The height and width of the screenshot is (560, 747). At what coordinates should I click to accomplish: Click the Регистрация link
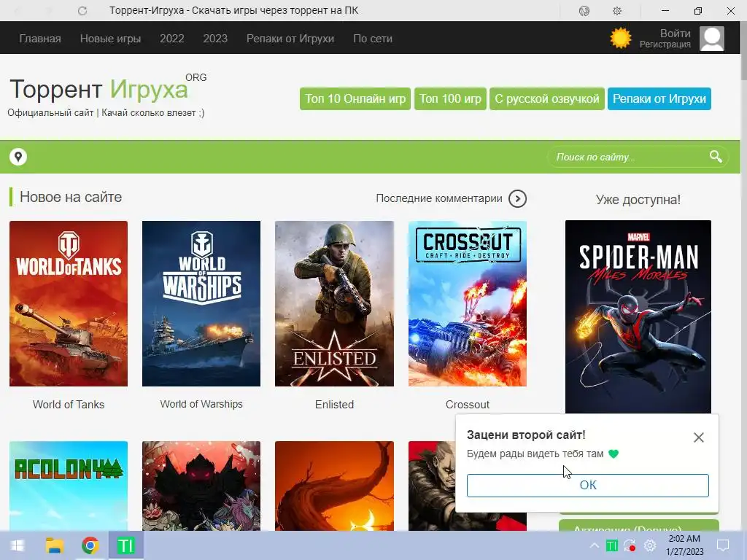665,44
